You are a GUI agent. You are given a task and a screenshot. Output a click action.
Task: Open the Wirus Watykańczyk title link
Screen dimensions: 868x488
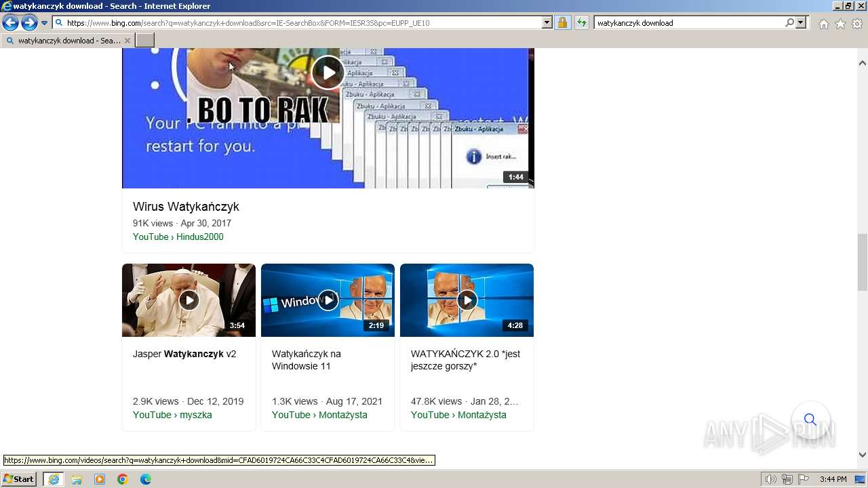pos(186,207)
